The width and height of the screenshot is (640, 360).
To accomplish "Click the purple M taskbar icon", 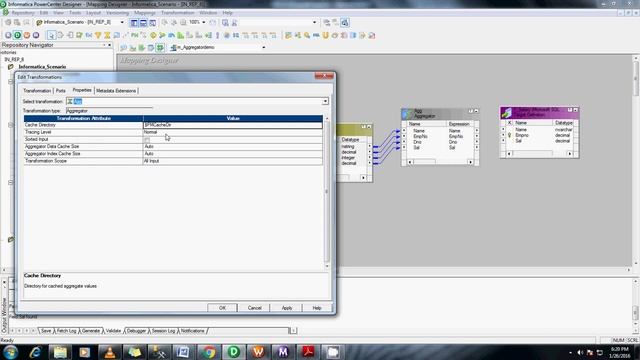I will coord(283,352).
